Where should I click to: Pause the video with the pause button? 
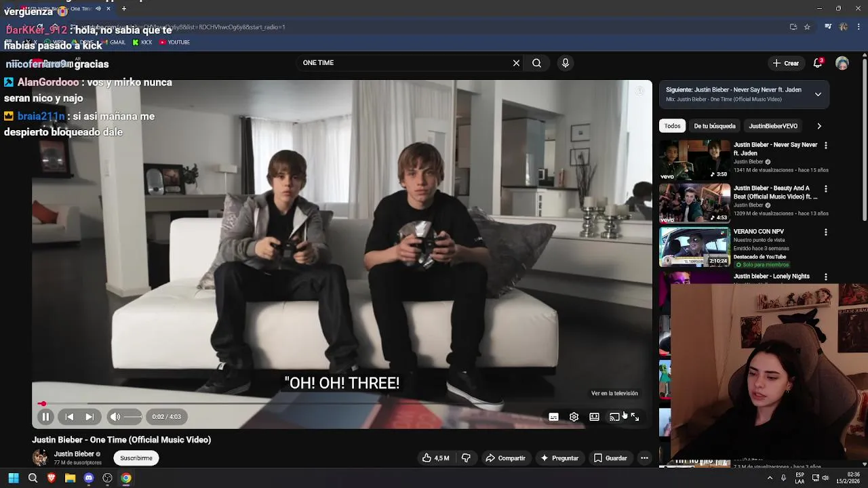[x=45, y=417]
